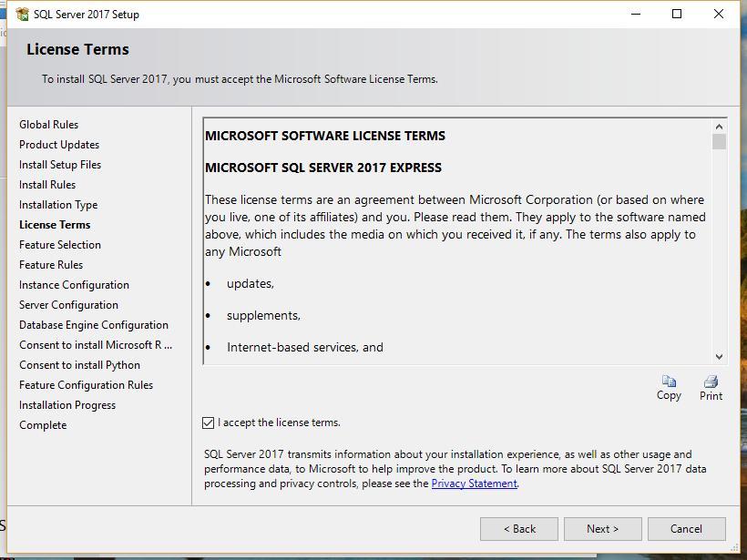Click the 'updates,' bullet text
Screen dimensions: 747x560
click(x=251, y=284)
